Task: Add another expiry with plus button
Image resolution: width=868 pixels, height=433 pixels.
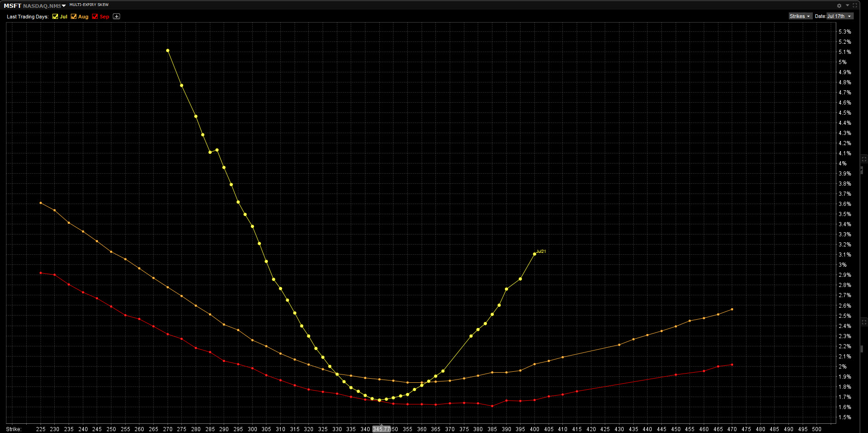Action: pos(116,17)
